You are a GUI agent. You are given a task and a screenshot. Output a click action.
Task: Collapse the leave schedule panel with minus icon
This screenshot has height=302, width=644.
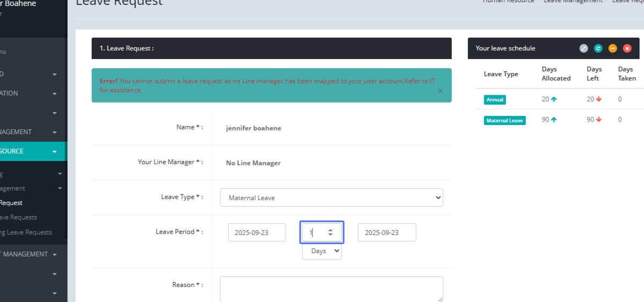click(613, 48)
